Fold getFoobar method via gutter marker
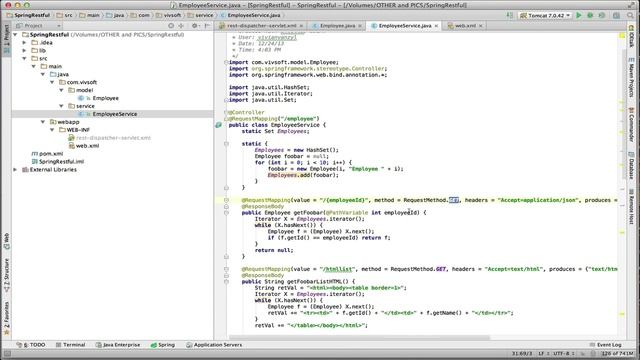This screenshot has height=360, width=640. (x=226, y=213)
